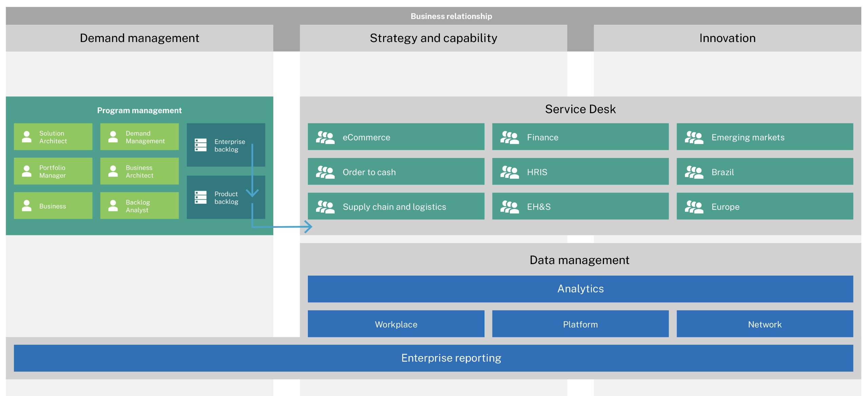Click the Backlog Analyst person icon
The height and width of the screenshot is (396, 868).
pyautogui.click(x=113, y=205)
